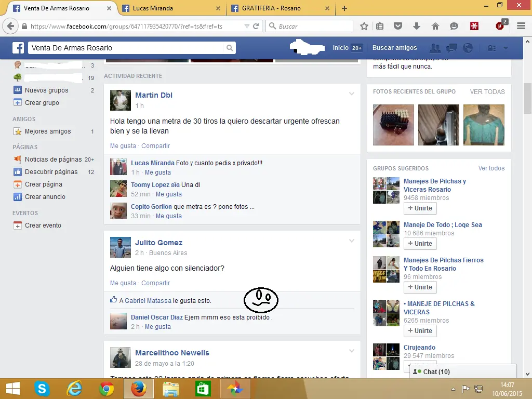
Task: Open Facebook notifications globe icon
Action: click(468, 48)
